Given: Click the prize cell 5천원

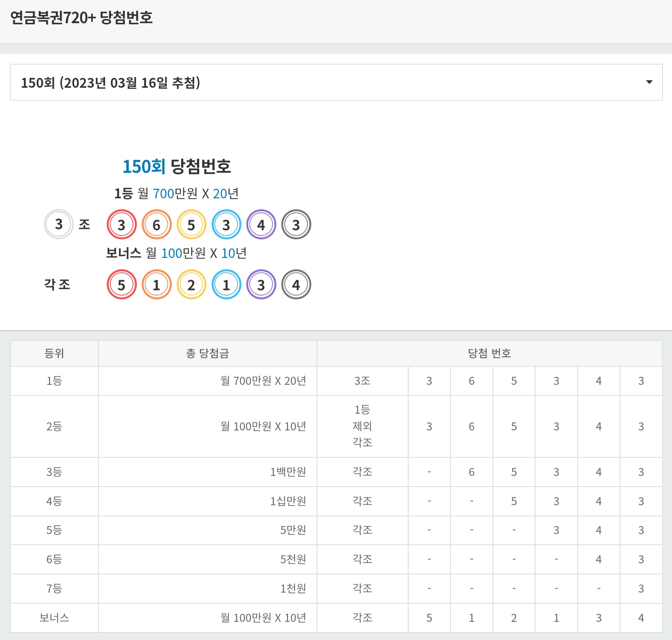Looking at the screenshot, I should click(x=208, y=559).
